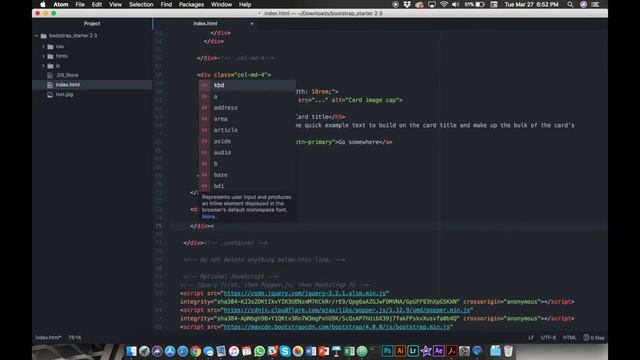Click the code.jquery.com script URL
Viewport: 640px width, 360px height.
click(304, 293)
